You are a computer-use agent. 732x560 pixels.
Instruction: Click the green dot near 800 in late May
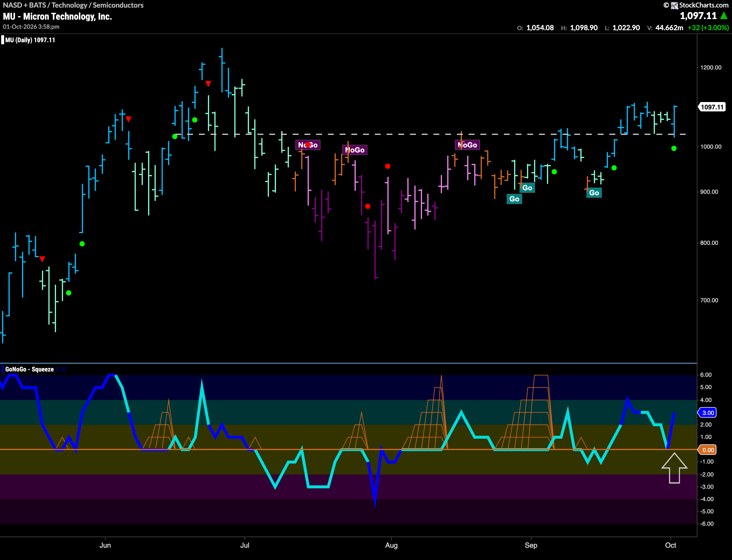(x=82, y=244)
